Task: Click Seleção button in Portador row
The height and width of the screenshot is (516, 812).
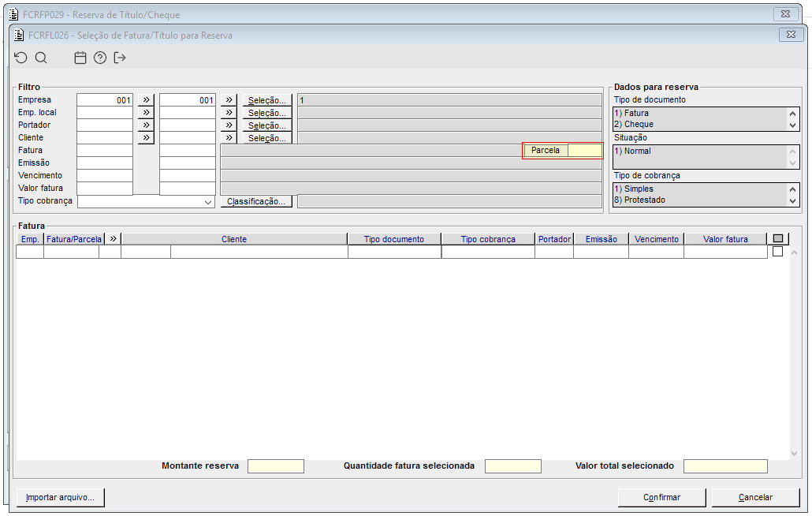Action: pos(267,125)
